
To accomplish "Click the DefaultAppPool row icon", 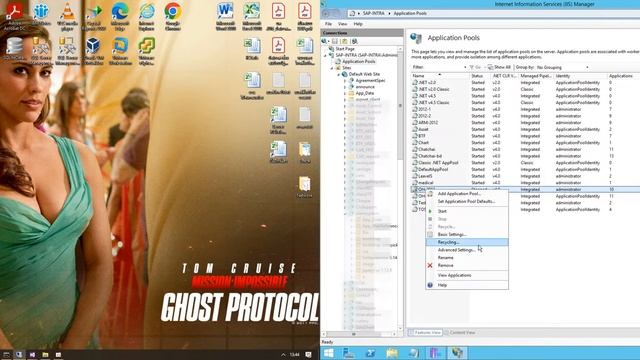I will [x=415, y=169].
